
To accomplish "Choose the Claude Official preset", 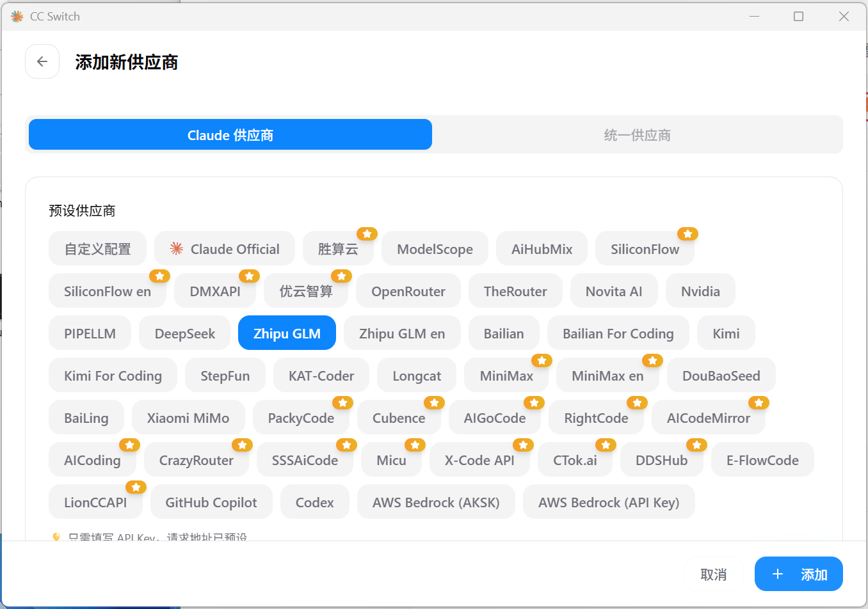I will click(x=225, y=248).
